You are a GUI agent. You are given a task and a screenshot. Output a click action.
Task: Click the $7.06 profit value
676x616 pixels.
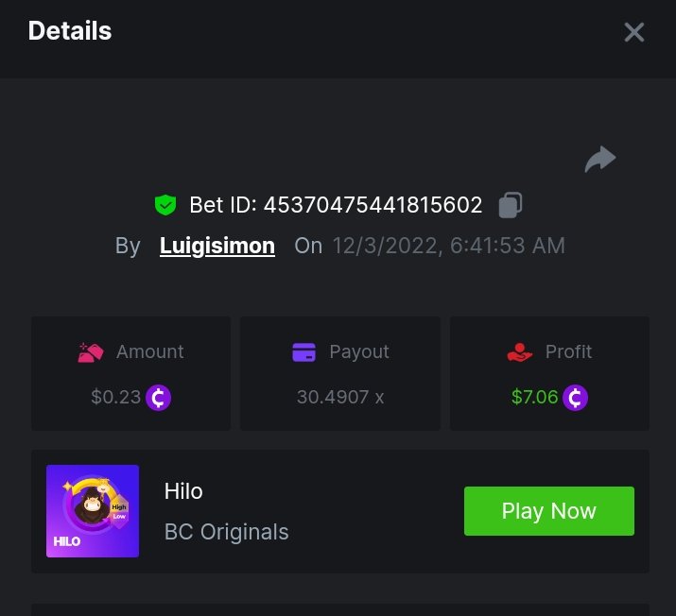tap(534, 397)
